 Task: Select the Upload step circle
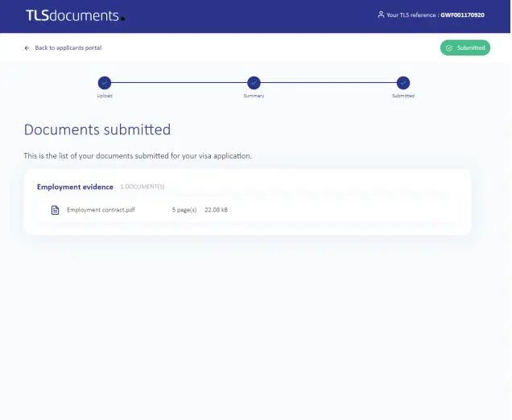coord(105,82)
